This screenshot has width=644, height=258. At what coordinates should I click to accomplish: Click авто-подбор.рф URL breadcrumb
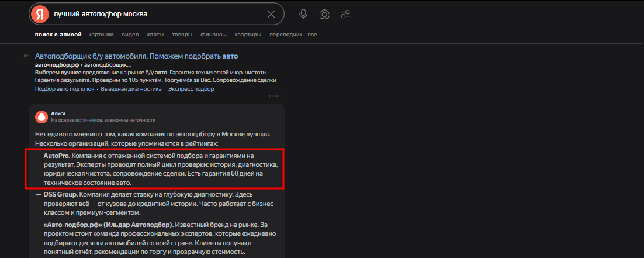point(83,65)
